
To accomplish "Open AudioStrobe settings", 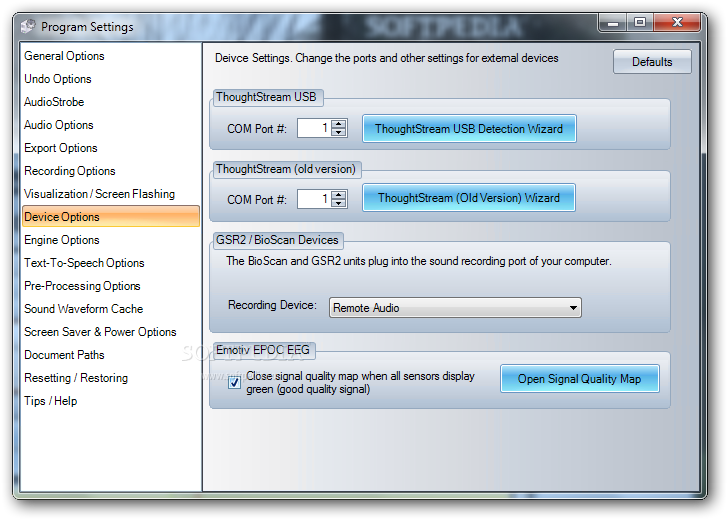I will (x=54, y=102).
